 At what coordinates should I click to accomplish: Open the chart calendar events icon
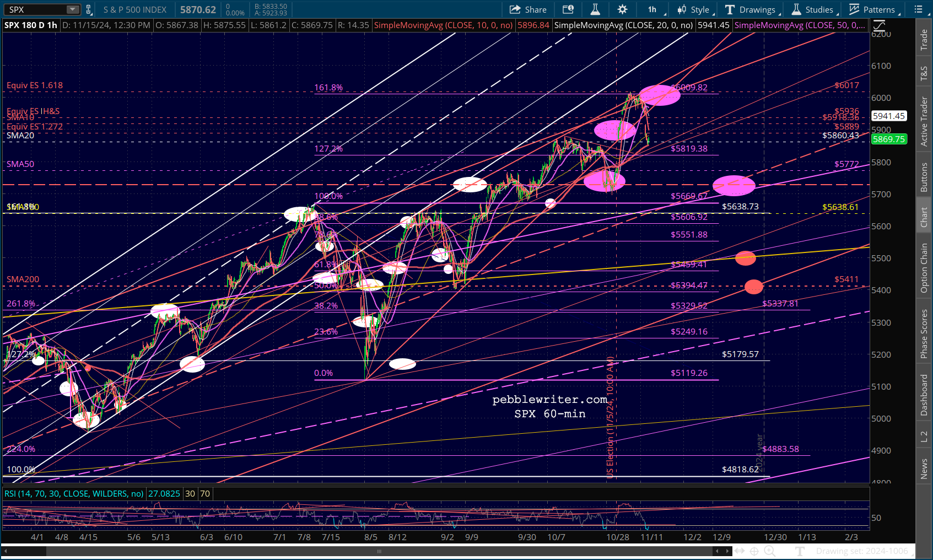point(568,9)
